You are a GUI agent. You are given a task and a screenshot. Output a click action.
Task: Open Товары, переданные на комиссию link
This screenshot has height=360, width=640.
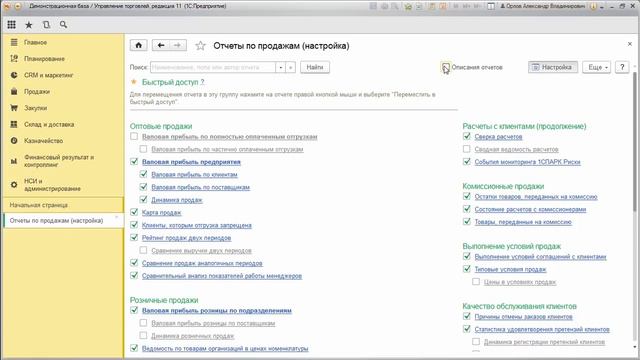[x=523, y=222]
